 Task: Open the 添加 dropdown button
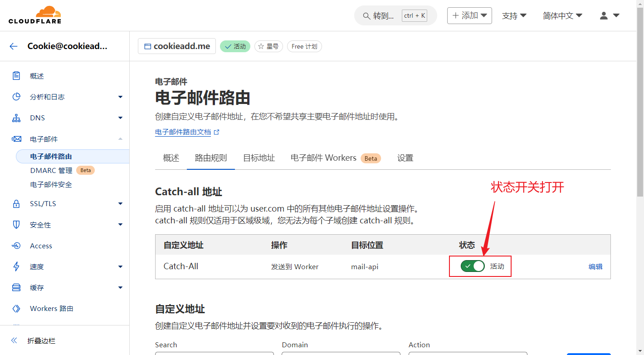(x=469, y=15)
